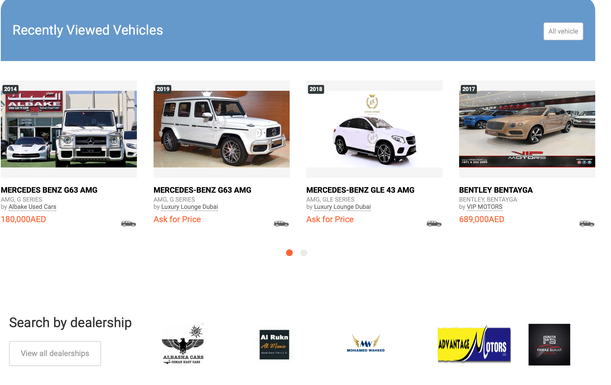Click car icon on 2019 G63 listing
Viewport: 611px width, 385px height.
(281, 224)
